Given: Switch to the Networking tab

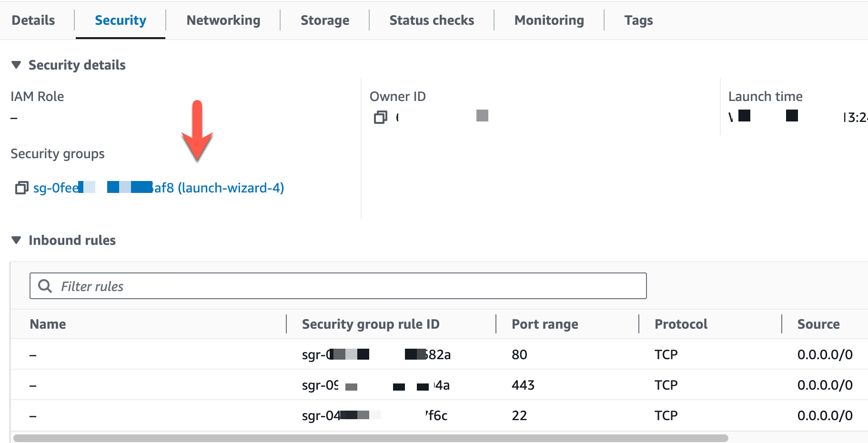Looking at the screenshot, I should pos(223,20).
